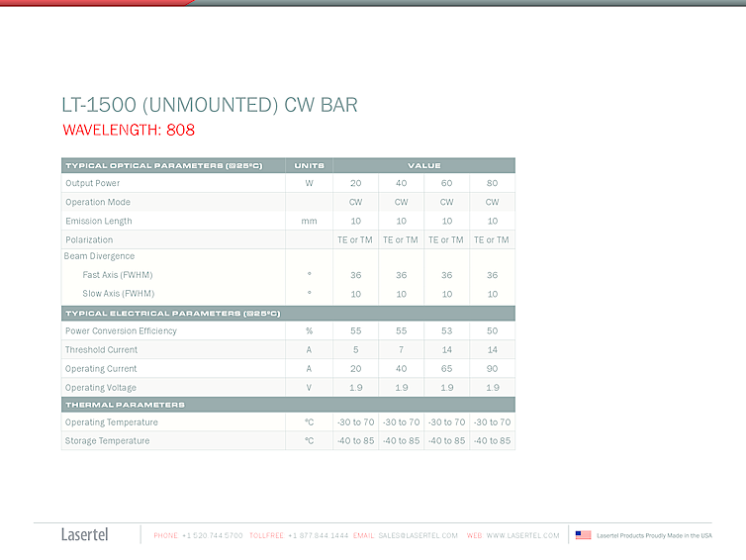Open the SALES@LASERTEL.COM email link
The image size is (746, 560).
click(x=418, y=535)
